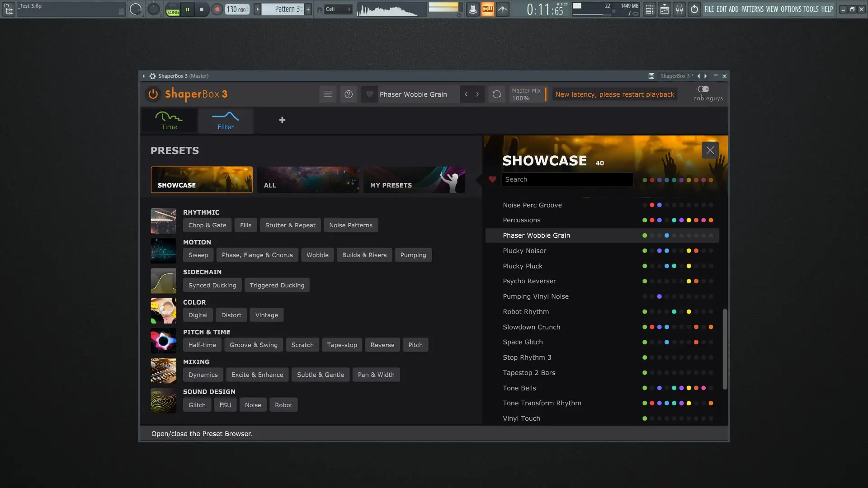
Task: Switch to the Time shaper tab
Action: 169,121
